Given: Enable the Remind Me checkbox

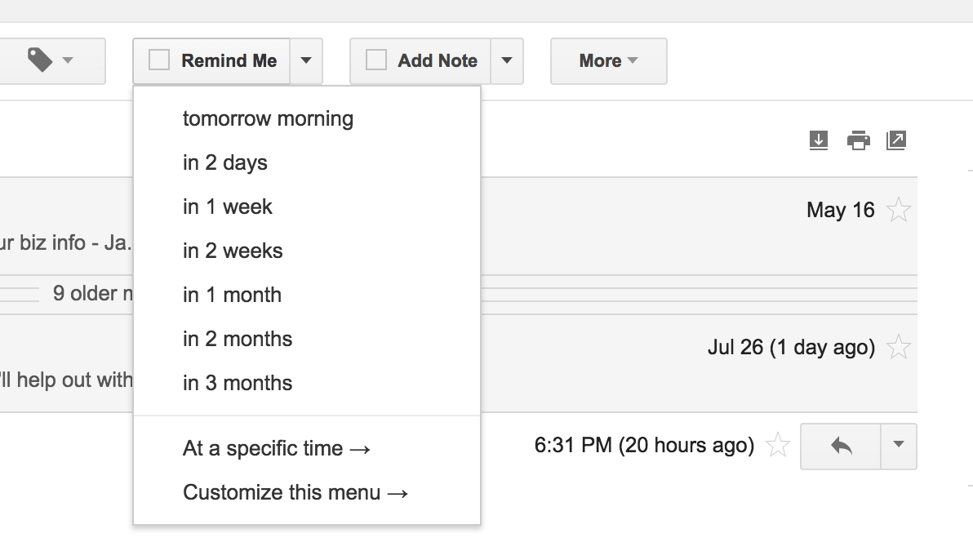Looking at the screenshot, I should [x=158, y=60].
